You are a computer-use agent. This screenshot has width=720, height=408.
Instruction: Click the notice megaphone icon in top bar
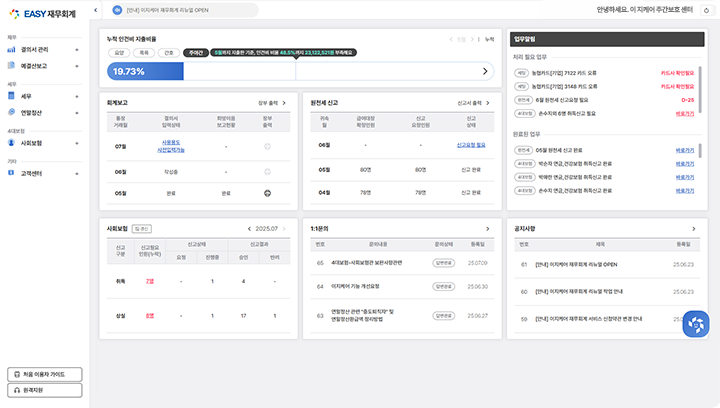tap(117, 10)
